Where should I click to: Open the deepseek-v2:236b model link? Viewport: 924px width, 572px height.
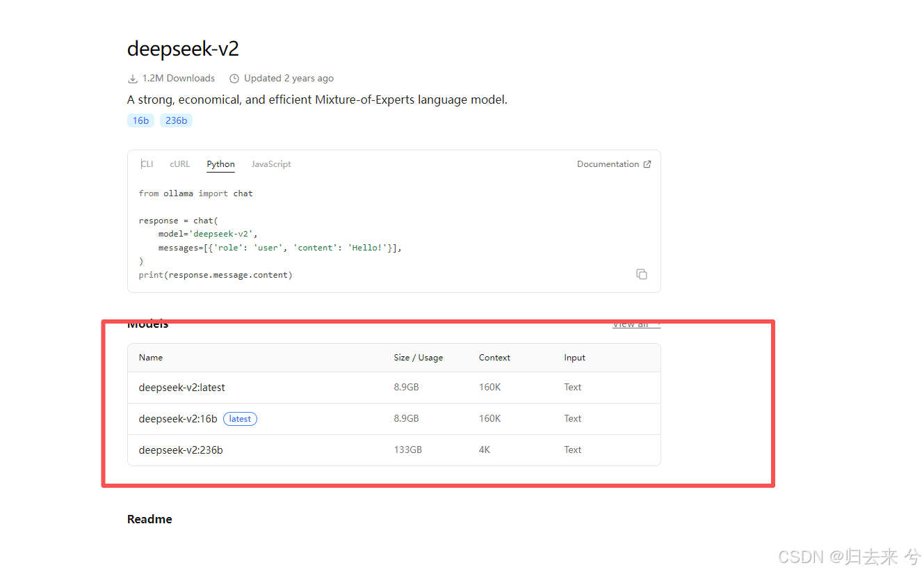[x=181, y=450]
